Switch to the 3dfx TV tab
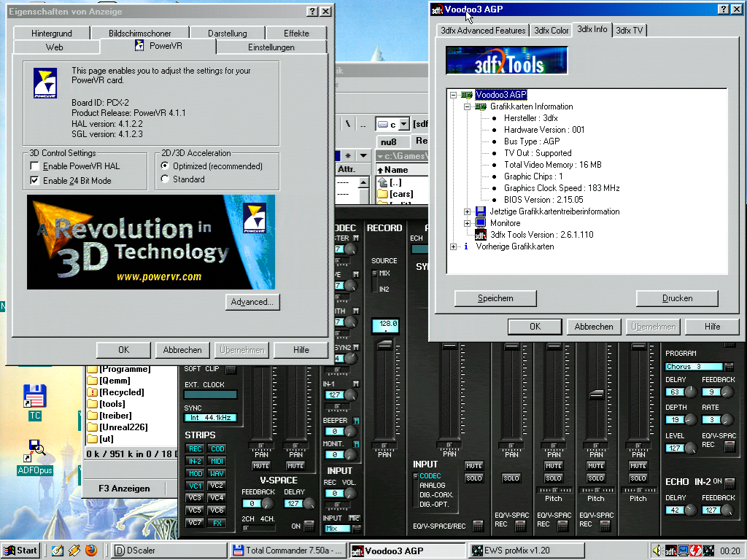This screenshot has width=747, height=560. 630,31
